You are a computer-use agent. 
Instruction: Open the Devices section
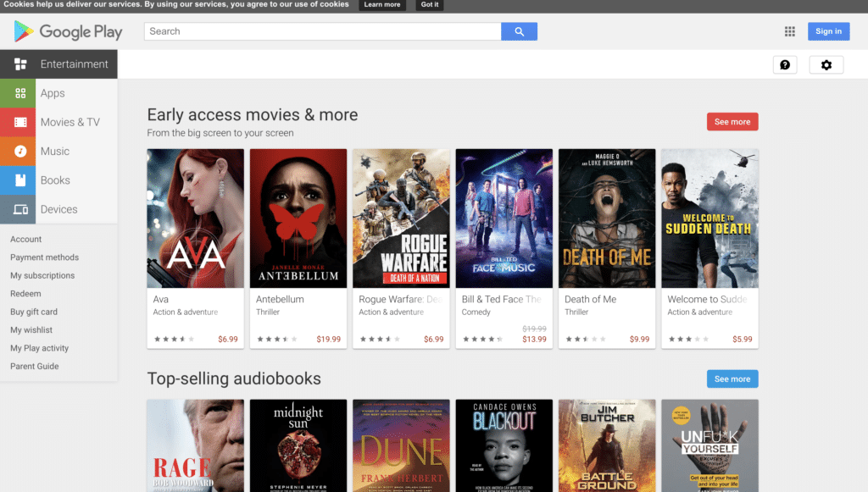click(x=58, y=209)
